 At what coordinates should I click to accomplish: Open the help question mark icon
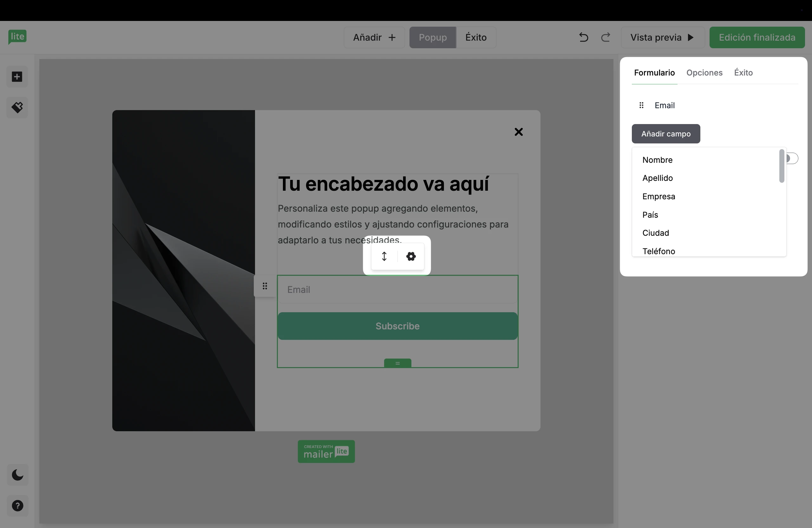tap(17, 505)
